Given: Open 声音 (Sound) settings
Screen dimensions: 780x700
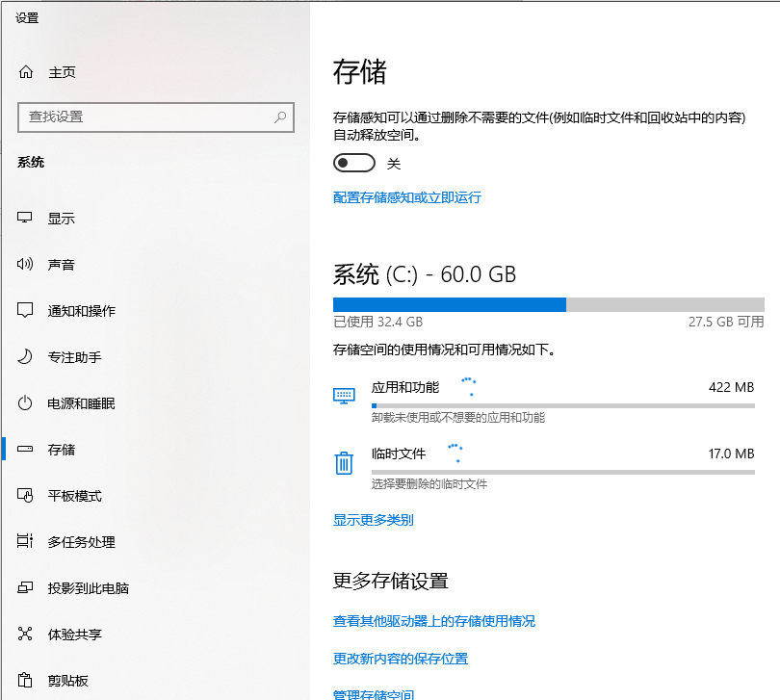Looking at the screenshot, I should (x=26, y=264).
